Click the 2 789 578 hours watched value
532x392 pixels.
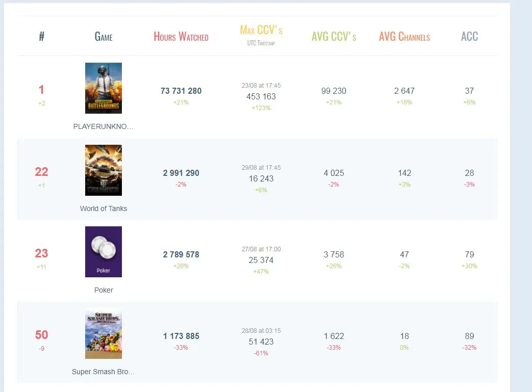[x=181, y=254]
